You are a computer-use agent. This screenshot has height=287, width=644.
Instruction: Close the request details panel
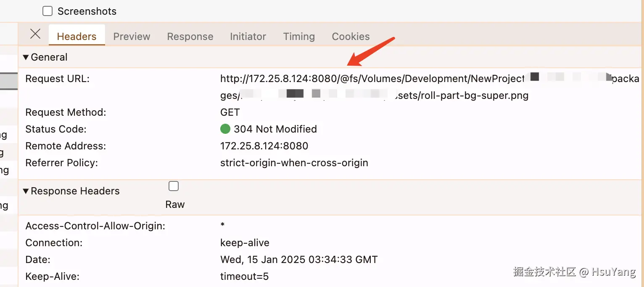coord(35,34)
